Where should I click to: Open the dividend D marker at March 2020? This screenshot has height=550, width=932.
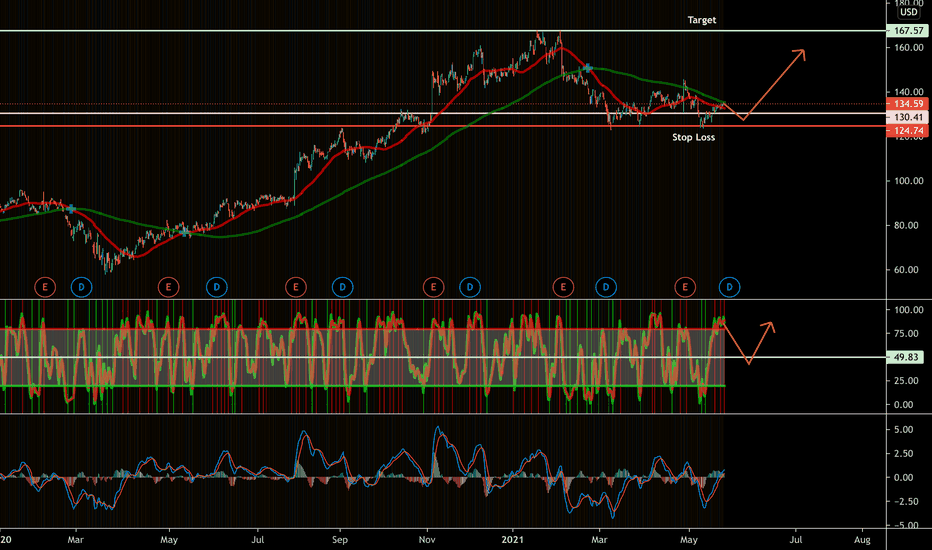pos(81,288)
